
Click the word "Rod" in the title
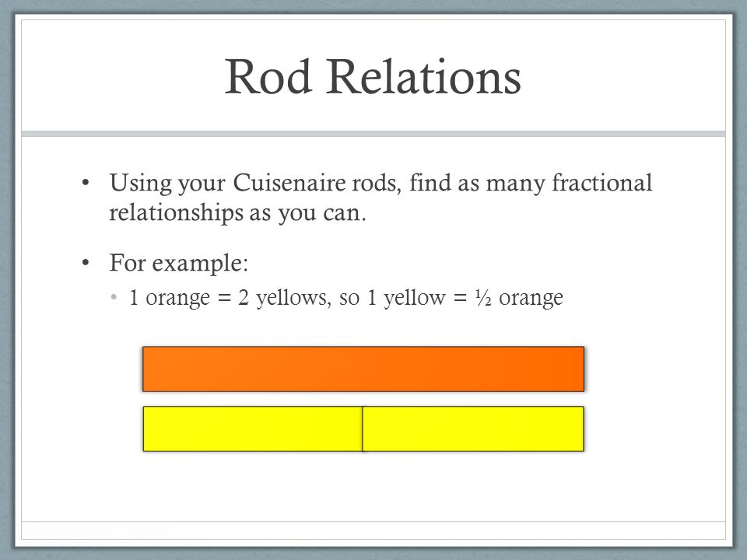pyautogui.click(x=268, y=77)
